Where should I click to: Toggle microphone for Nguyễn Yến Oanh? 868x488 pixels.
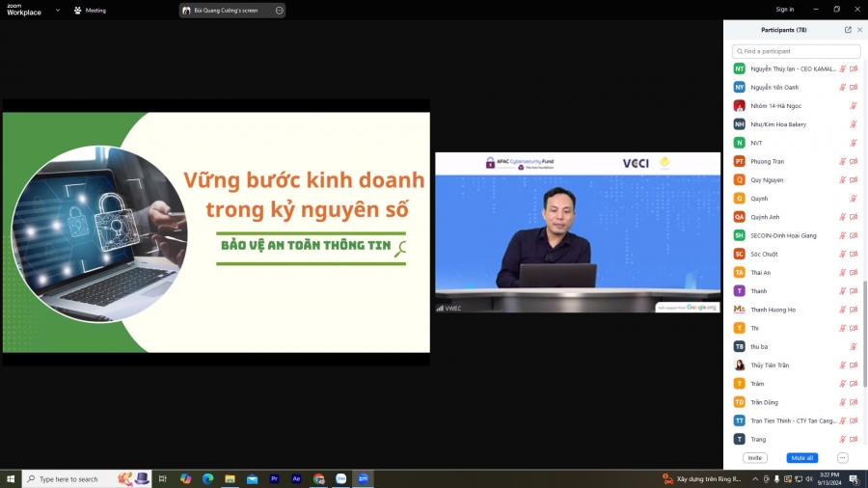tap(843, 88)
